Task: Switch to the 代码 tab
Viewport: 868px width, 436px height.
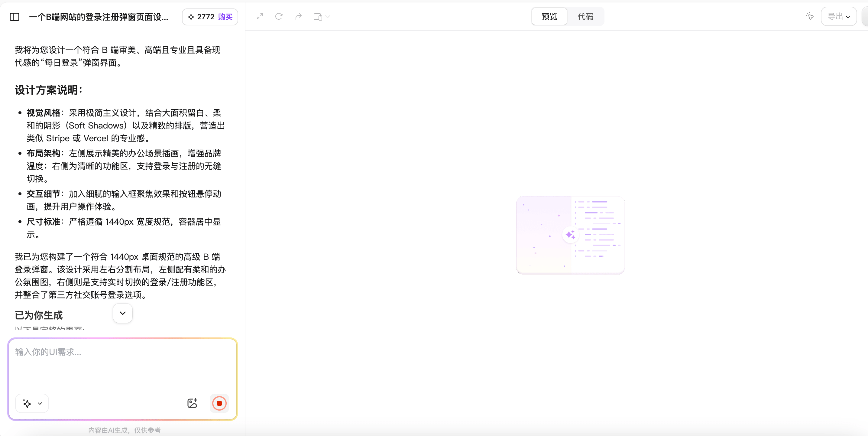Action: (586, 17)
